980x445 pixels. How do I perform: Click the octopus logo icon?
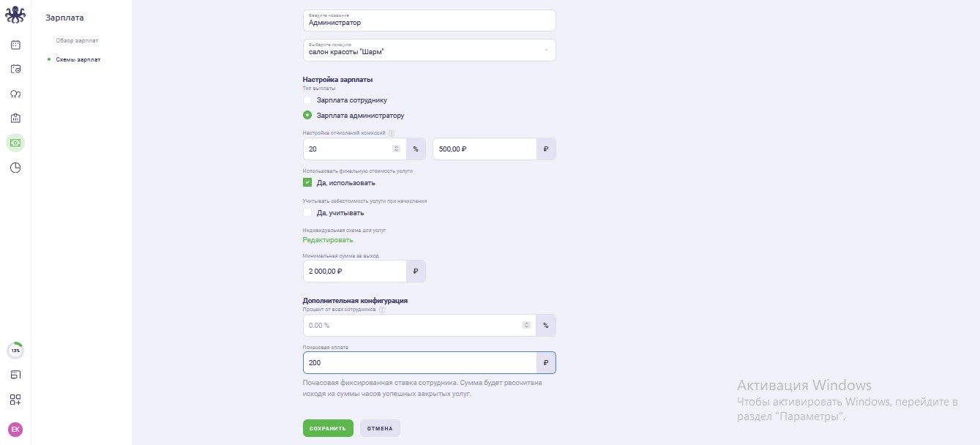(x=15, y=15)
